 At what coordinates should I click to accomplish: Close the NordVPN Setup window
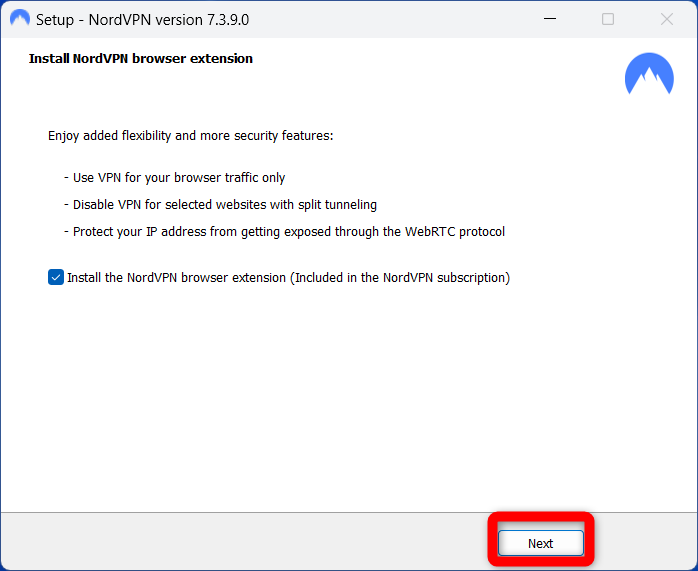pyautogui.click(x=667, y=19)
